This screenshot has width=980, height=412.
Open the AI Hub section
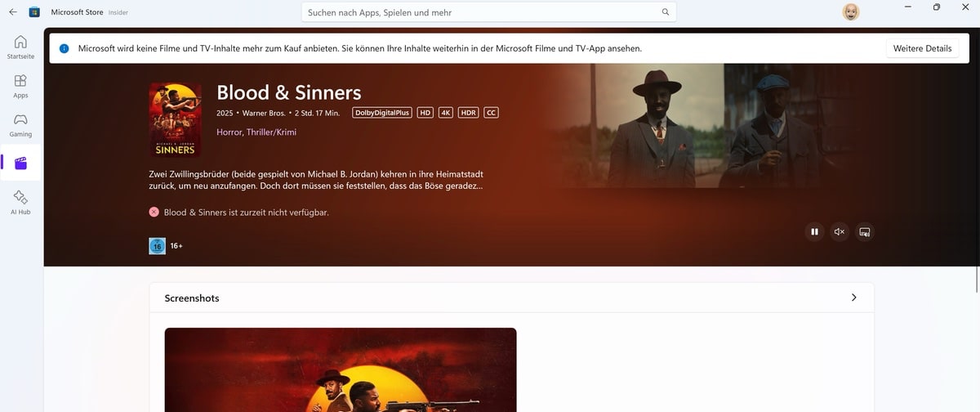point(20,201)
